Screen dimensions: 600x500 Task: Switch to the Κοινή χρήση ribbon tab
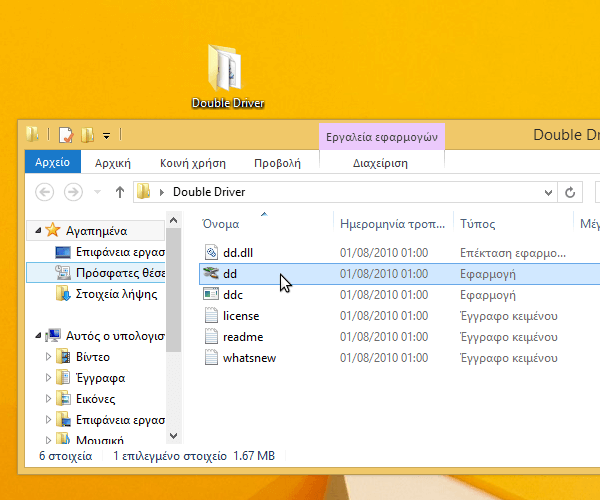click(192, 163)
